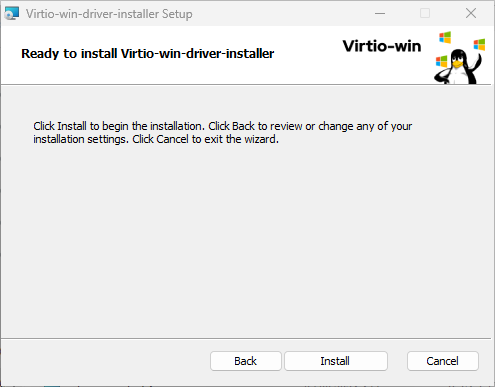Go Back to previous setup step
Image resolution: width=495 pixels, height=387 pixels.
246,361
